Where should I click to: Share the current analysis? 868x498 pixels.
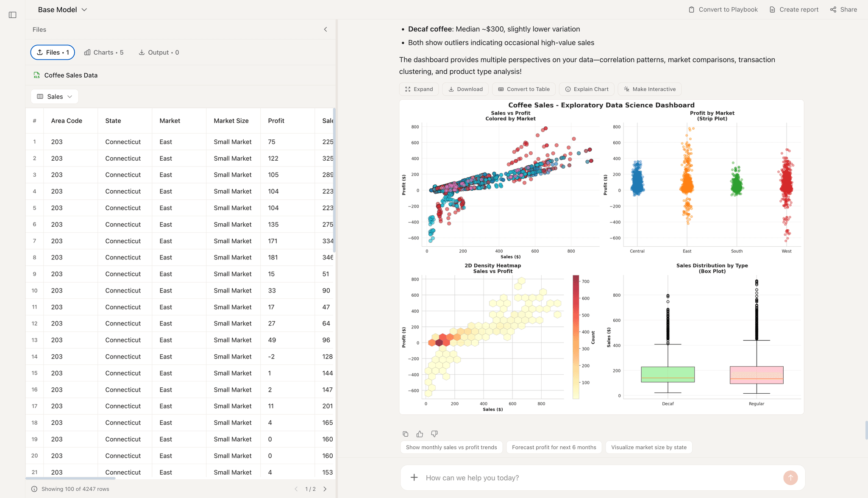coord(843,9)
